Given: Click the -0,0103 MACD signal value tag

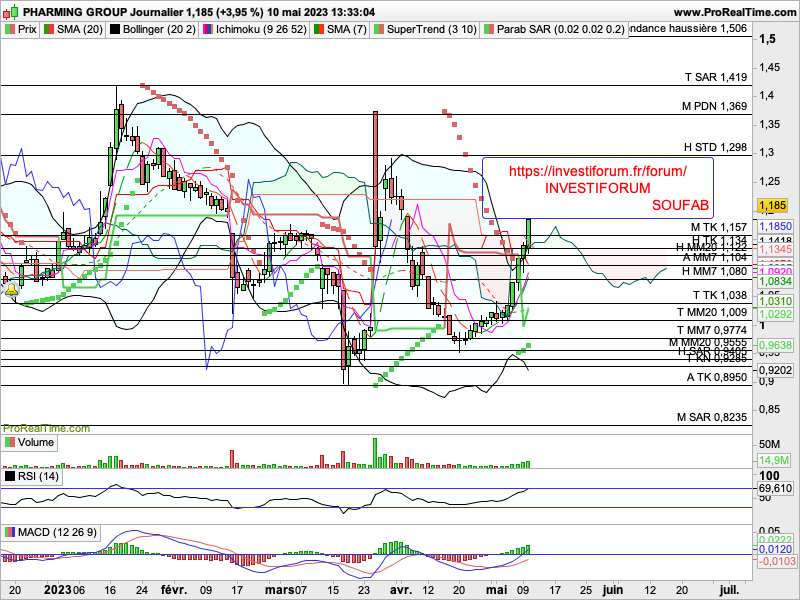Looking at the screenshot, I should point(777,561).
